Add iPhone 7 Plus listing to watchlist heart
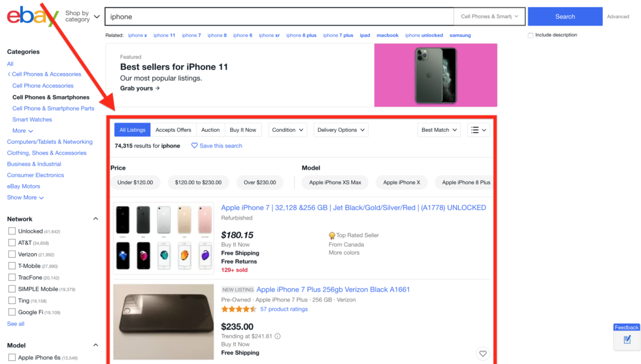The width and height of the screenshot is (641, 364). coord(483,354)
